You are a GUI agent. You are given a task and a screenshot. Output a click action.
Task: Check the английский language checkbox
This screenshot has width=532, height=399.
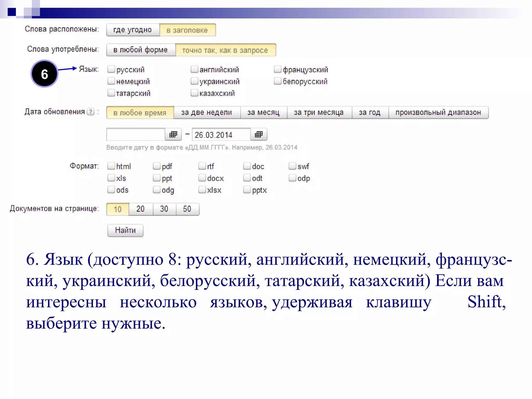point(194,69)
